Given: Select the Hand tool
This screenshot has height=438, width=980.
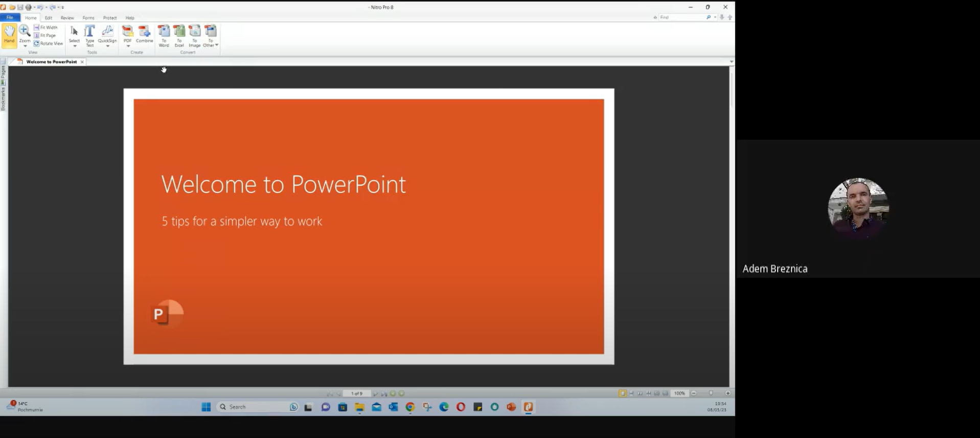Looking at the screenshot, I should pos(9,35).
